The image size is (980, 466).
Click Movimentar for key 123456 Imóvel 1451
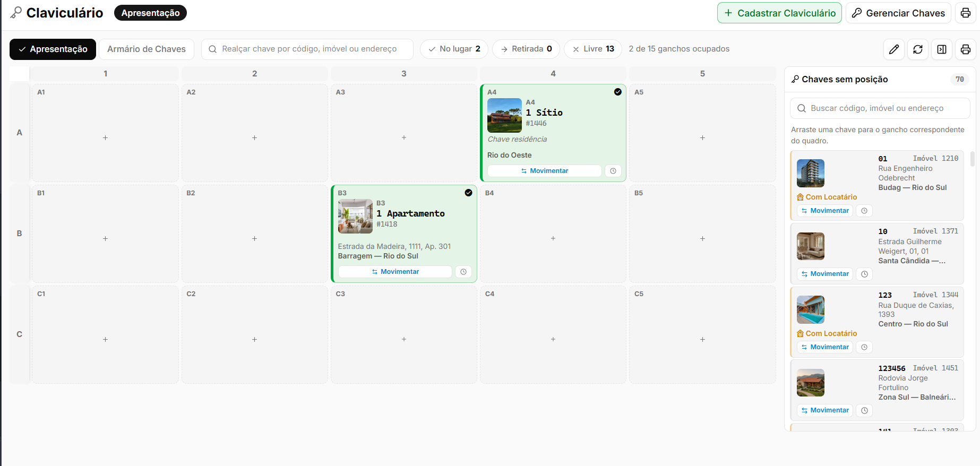[825, 410]
